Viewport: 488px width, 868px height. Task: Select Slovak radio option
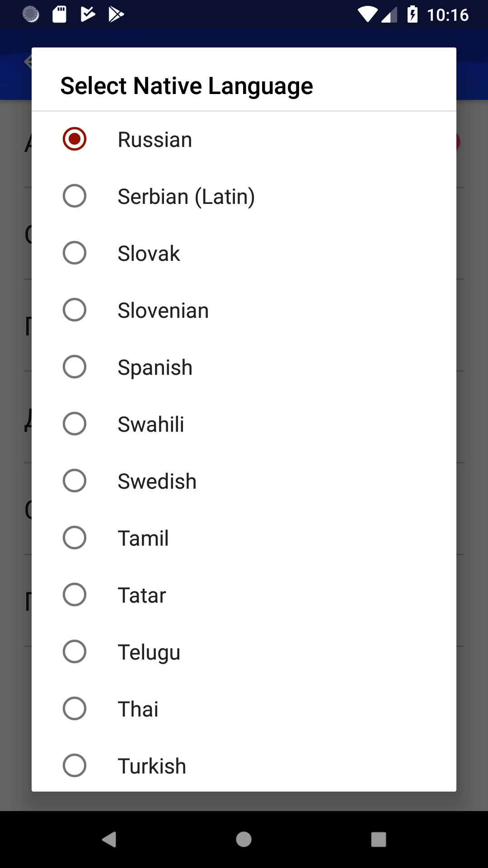point(244,253)
